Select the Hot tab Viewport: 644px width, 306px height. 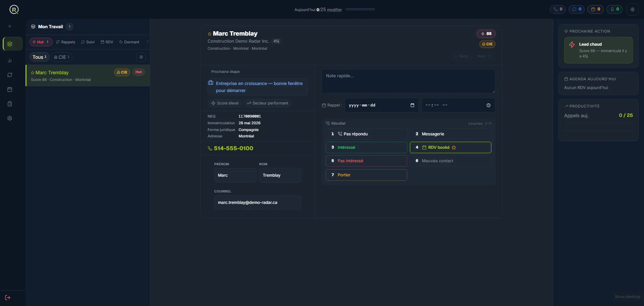click(x=41, y=42)
